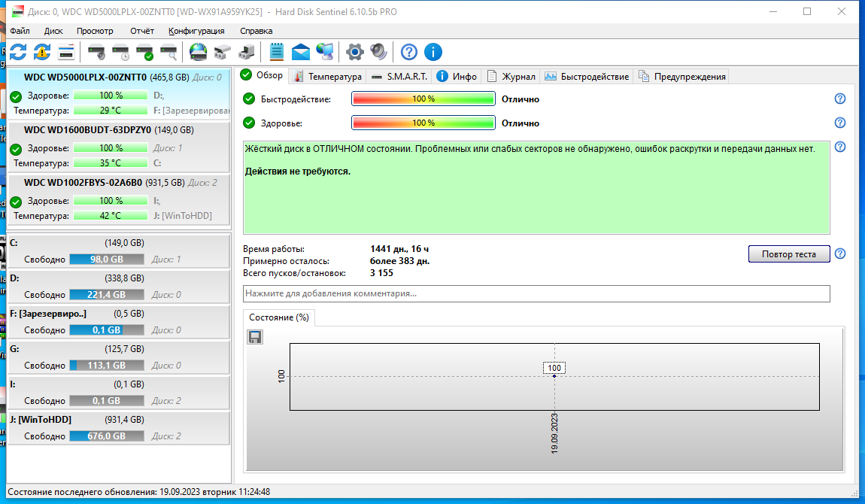Click the Всего пусков/остановок value 3 155
This screenshot has height=504, width=865.
tap(382, 273)
